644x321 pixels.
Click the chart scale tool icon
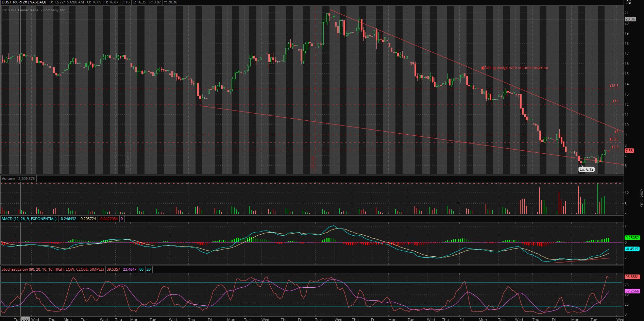pos(628,2)
